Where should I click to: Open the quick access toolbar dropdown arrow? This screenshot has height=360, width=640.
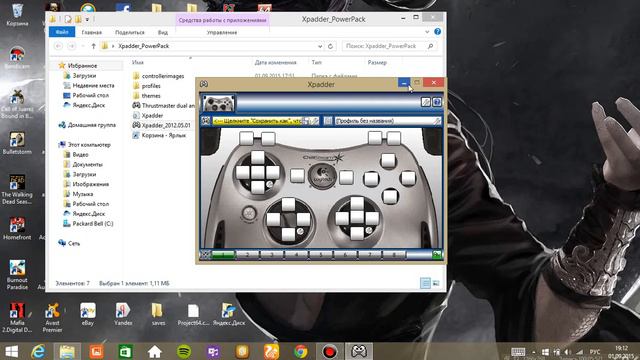coord(87,19)
